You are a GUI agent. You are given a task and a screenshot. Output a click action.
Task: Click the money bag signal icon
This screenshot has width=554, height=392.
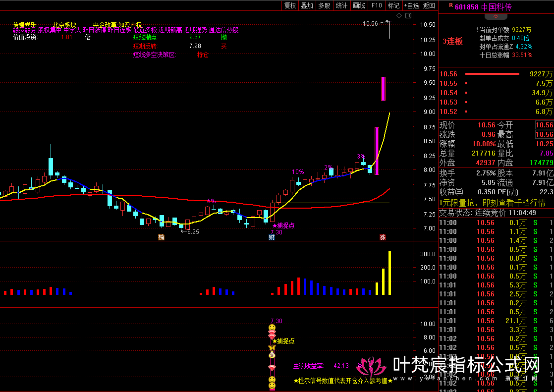[272, 355]
